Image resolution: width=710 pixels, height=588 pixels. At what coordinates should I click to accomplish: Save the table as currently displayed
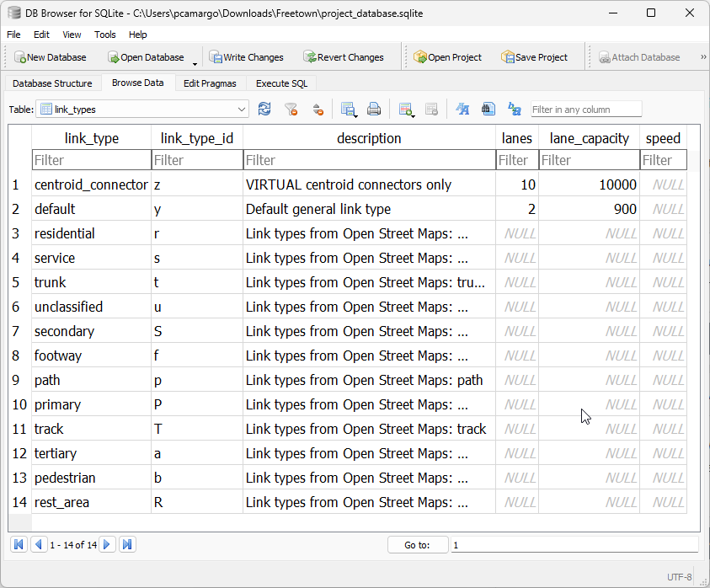pos(346,109)
